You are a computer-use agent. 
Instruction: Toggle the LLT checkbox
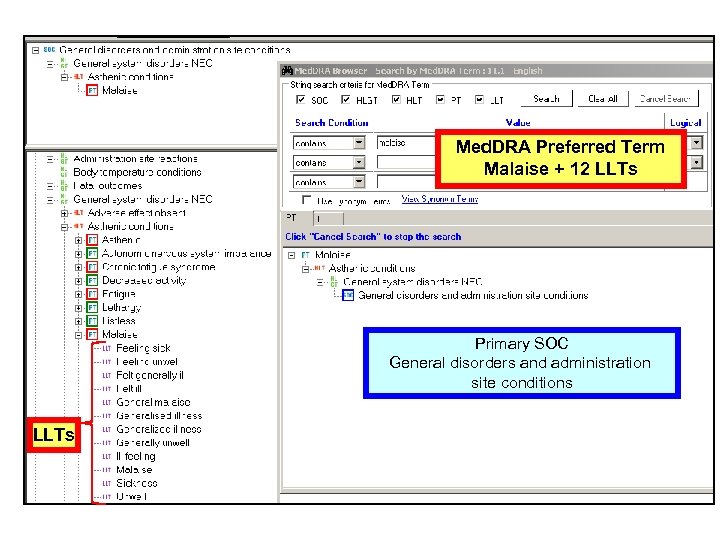(x=479, y=100)
